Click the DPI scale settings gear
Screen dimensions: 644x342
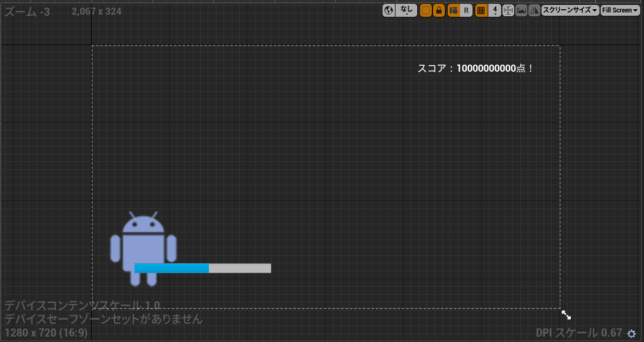[632, 333]
